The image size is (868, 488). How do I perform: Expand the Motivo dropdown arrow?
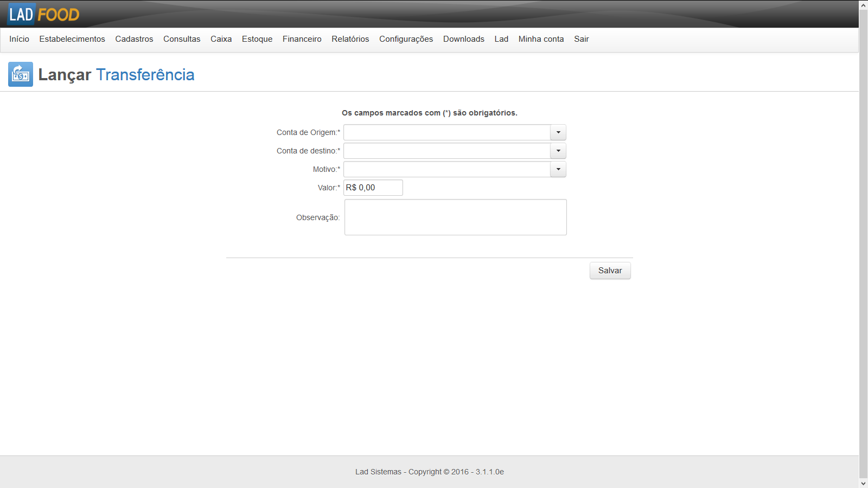click(x=558, y=169)
